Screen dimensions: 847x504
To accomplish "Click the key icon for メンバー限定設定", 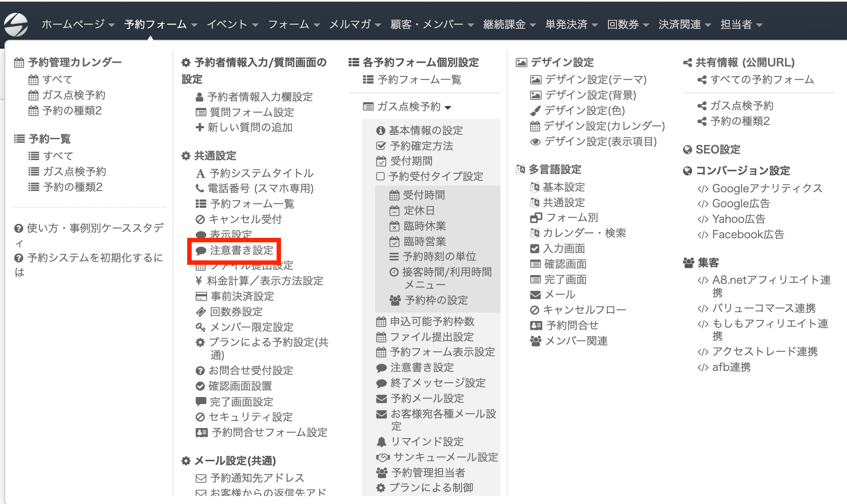I will pos(200,327).
